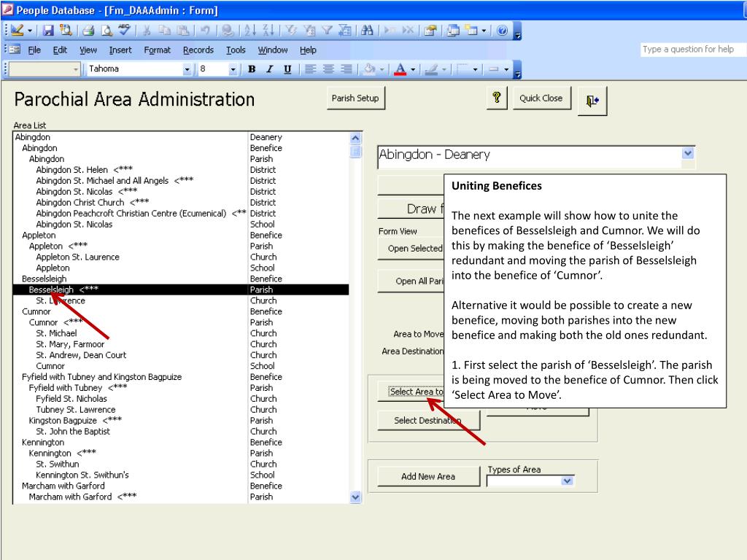Open the View button dropdown arrow
This screenshot has width=747, height=560.
(29, 31)
